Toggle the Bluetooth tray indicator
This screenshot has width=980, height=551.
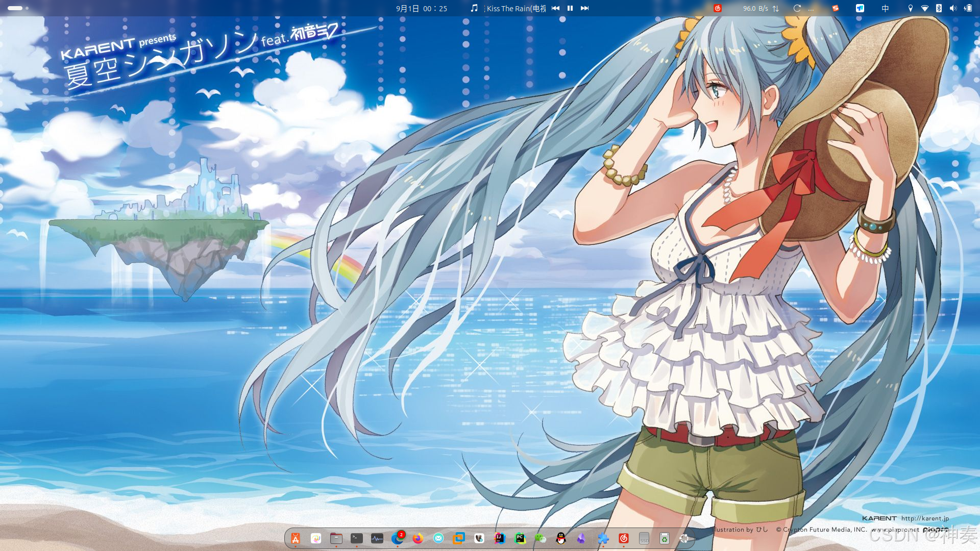(x=939, y=8)
